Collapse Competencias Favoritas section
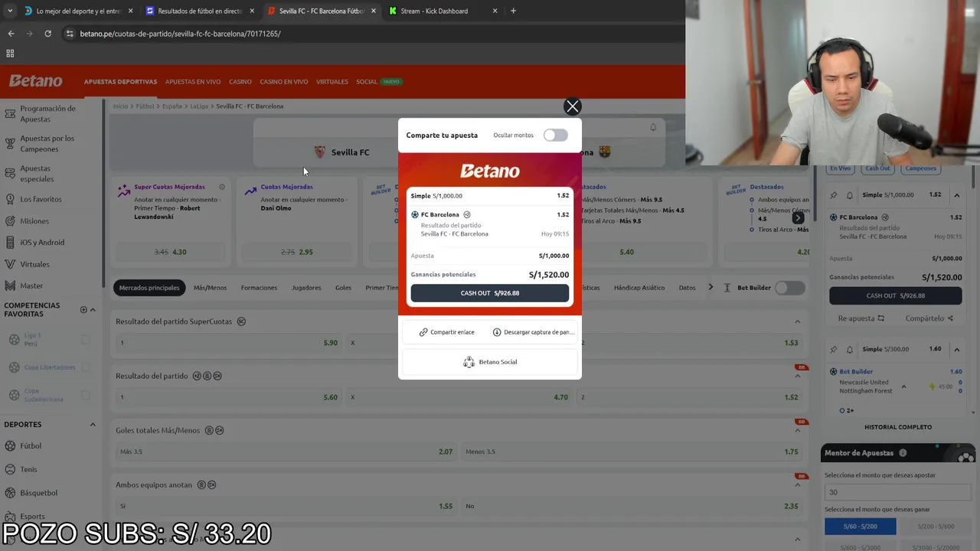The height and width of the screenshot is (551, 980). tap(93, 310)
